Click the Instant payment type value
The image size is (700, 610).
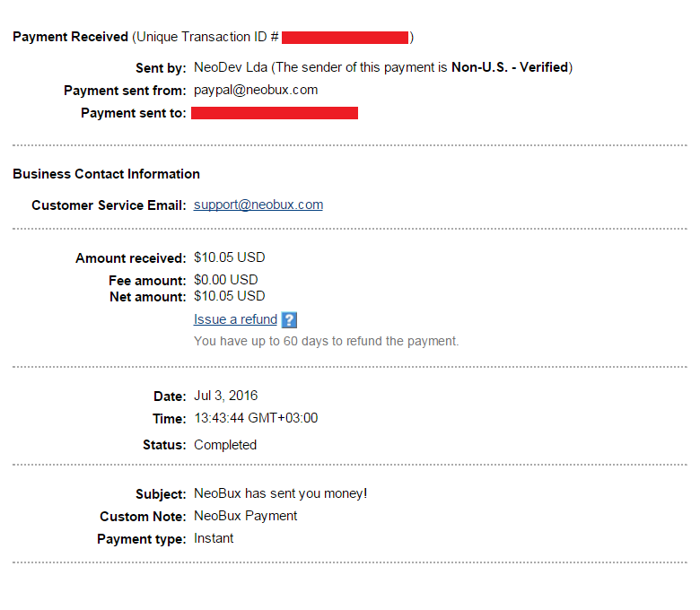coord(214,538)
